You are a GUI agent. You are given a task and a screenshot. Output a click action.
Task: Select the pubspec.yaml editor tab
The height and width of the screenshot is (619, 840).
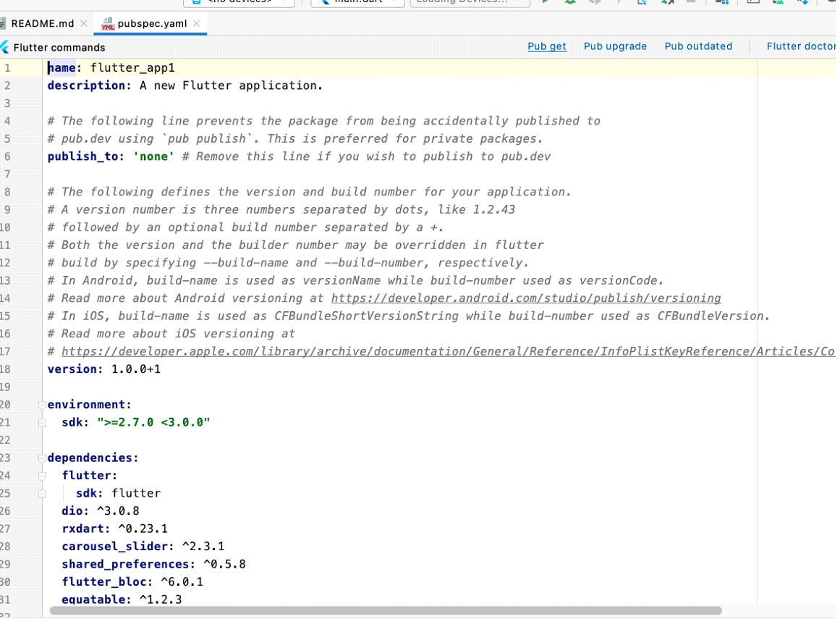[152, 23]
